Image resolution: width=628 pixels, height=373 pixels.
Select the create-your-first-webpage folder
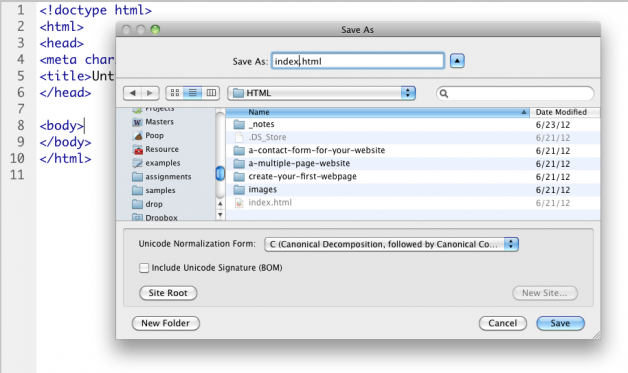(413, 177)
